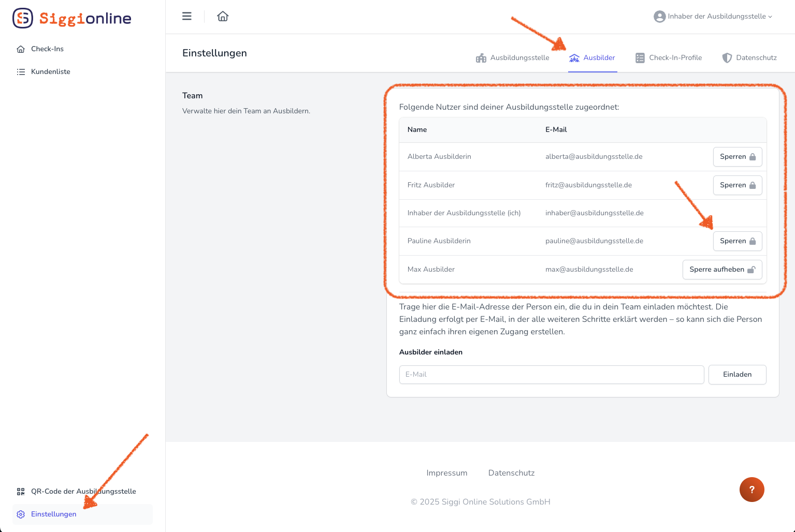Unlock Max Ausbilder via Sperre aufheben

pos(722,270)
